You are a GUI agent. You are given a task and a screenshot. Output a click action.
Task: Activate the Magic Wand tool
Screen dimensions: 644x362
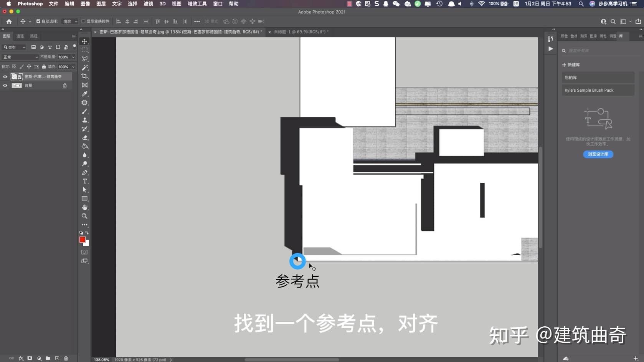click(84, 68)
